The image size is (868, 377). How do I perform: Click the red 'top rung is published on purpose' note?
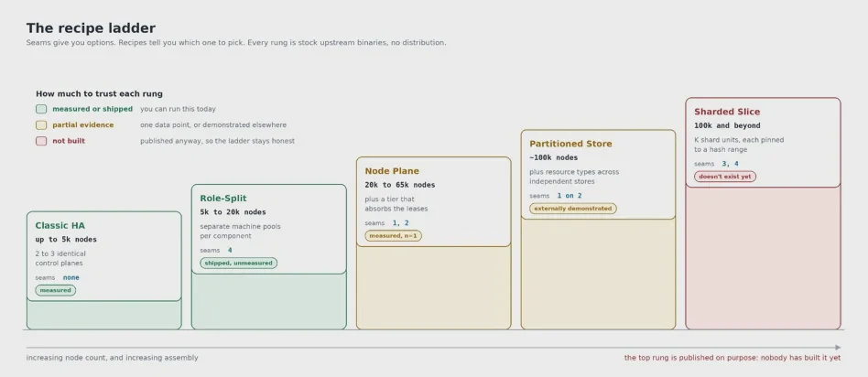(732, 358)
